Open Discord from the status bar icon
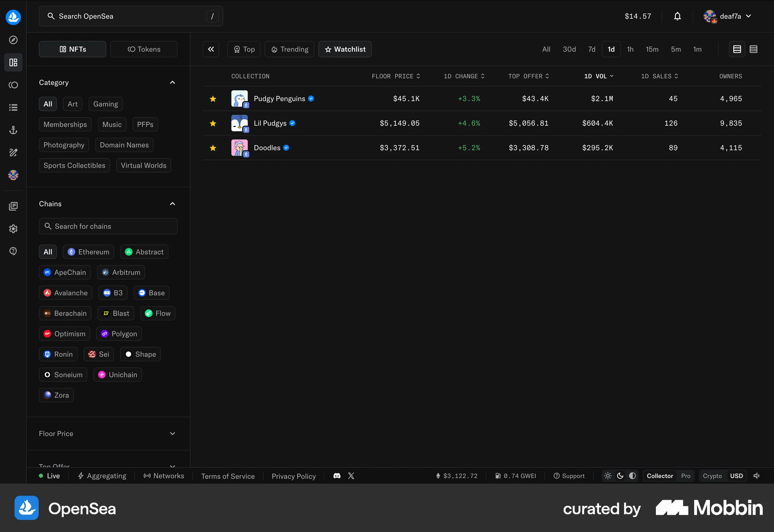The image size is (774, 532). point(337,476)
